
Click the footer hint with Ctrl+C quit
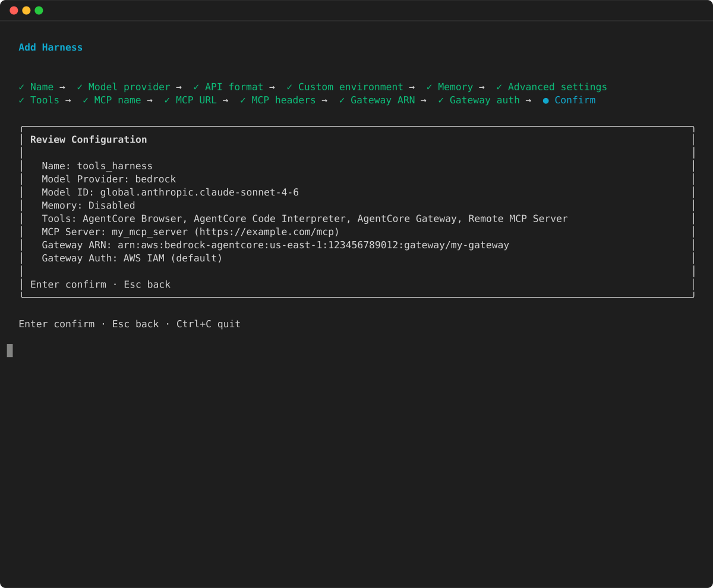click(130, 324)
